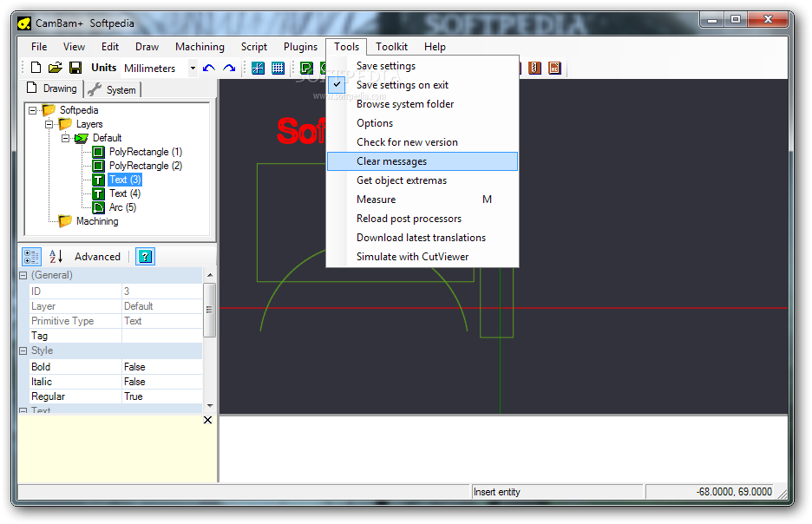The image size is (812, 524).
Task: Choose Save settings from Tools menu
Action: [422, 66]
